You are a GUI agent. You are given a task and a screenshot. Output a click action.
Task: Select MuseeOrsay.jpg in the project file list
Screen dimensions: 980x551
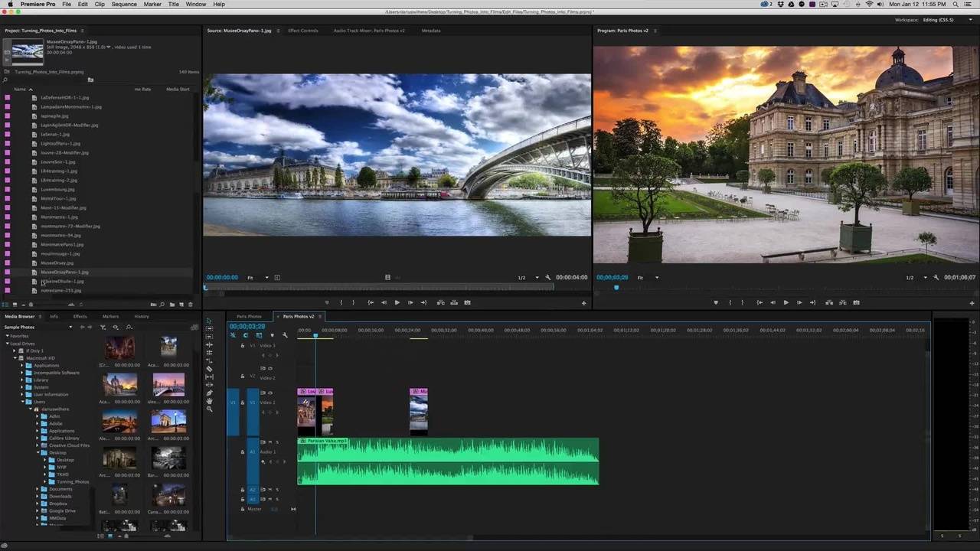tap(57, 262)
